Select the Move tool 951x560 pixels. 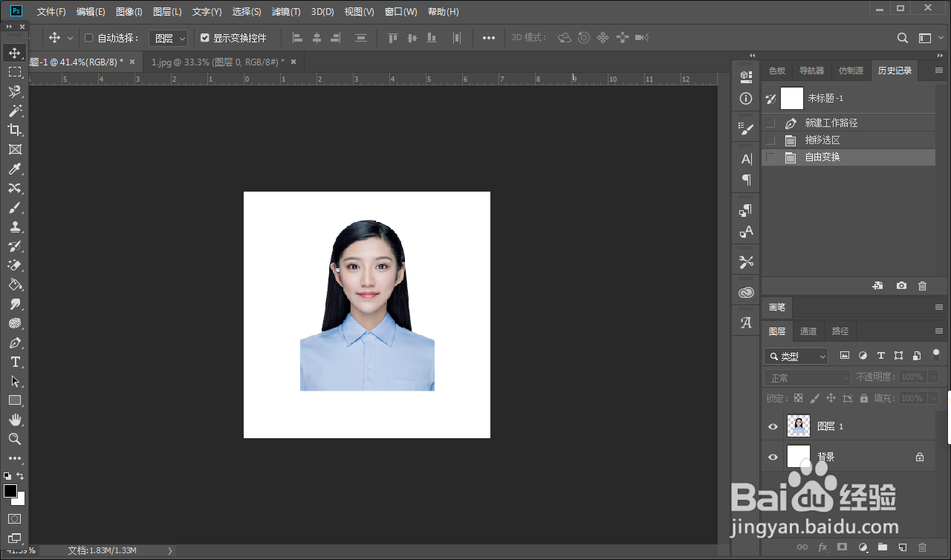tap(15, 53)
